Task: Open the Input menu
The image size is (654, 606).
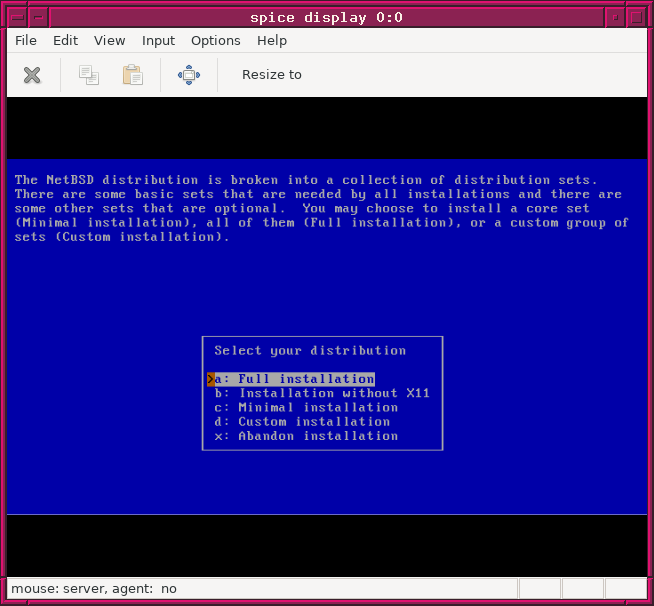Action: pos(158,41)
